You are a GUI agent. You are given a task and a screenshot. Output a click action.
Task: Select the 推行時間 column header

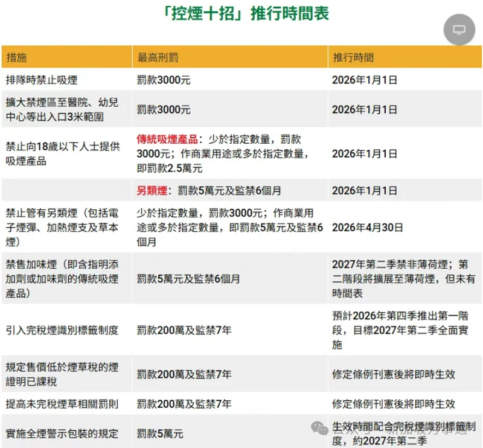point(353,57)
